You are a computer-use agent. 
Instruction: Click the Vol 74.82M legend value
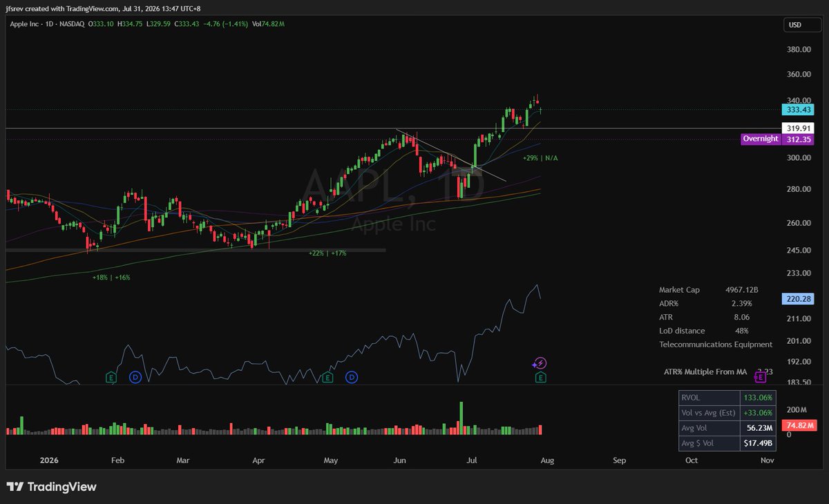[268, 24]
